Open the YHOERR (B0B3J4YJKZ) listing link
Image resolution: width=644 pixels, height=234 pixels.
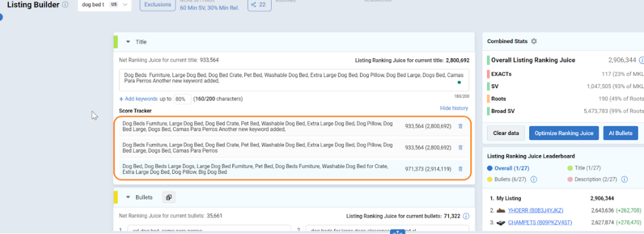535,211
